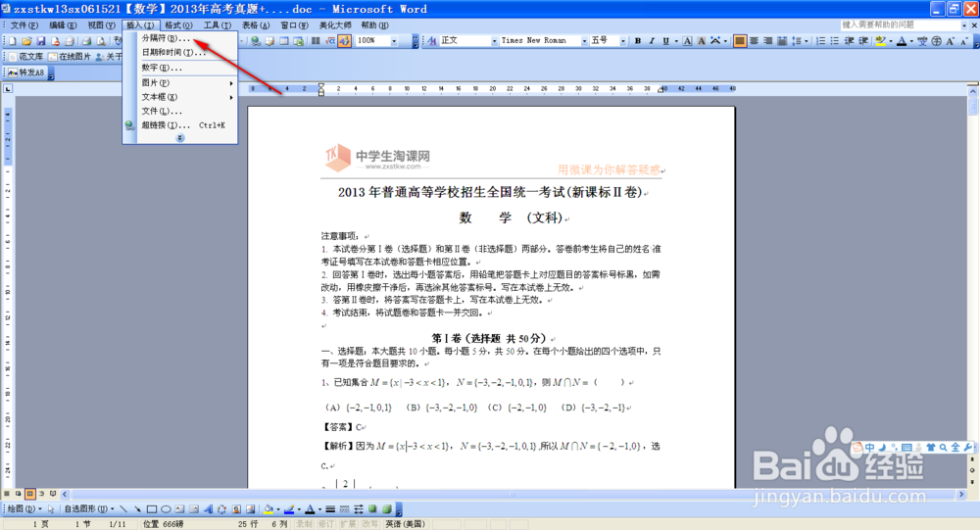
Task: Select Hyperlink in the Insert menu
Action: click(180, 125)
